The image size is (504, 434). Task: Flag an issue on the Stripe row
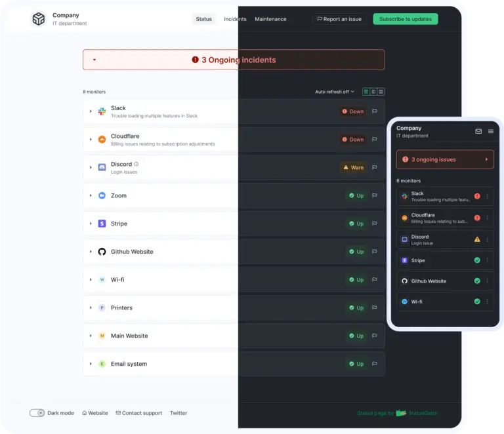(375, 224)
